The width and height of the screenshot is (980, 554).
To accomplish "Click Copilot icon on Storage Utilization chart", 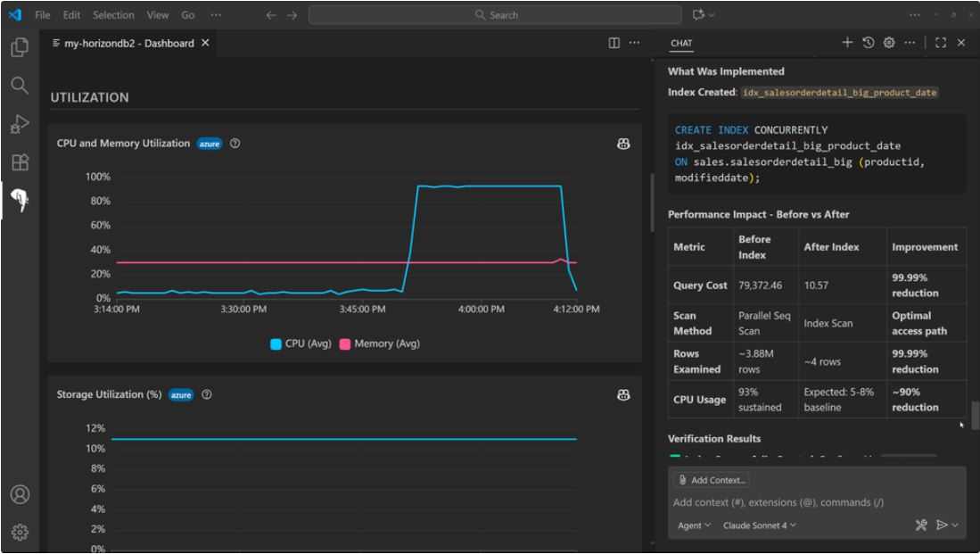I will coord(623,395).
